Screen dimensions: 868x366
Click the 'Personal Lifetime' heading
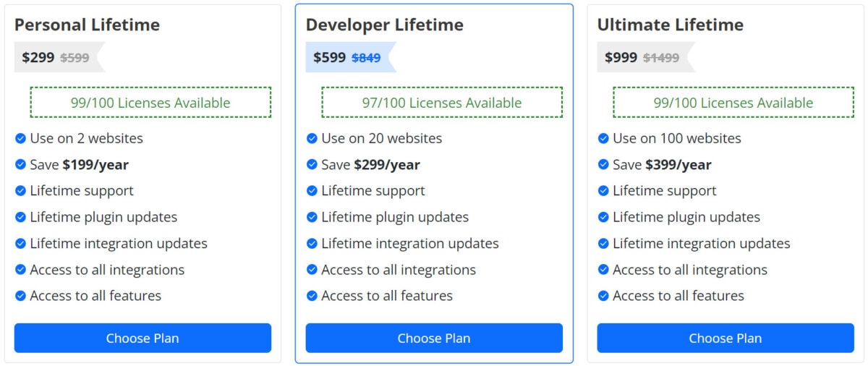click(x=87, y=25)
